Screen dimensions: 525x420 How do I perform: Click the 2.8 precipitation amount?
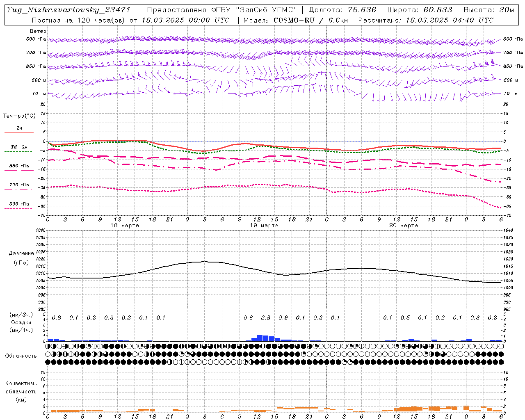[266, 317]
